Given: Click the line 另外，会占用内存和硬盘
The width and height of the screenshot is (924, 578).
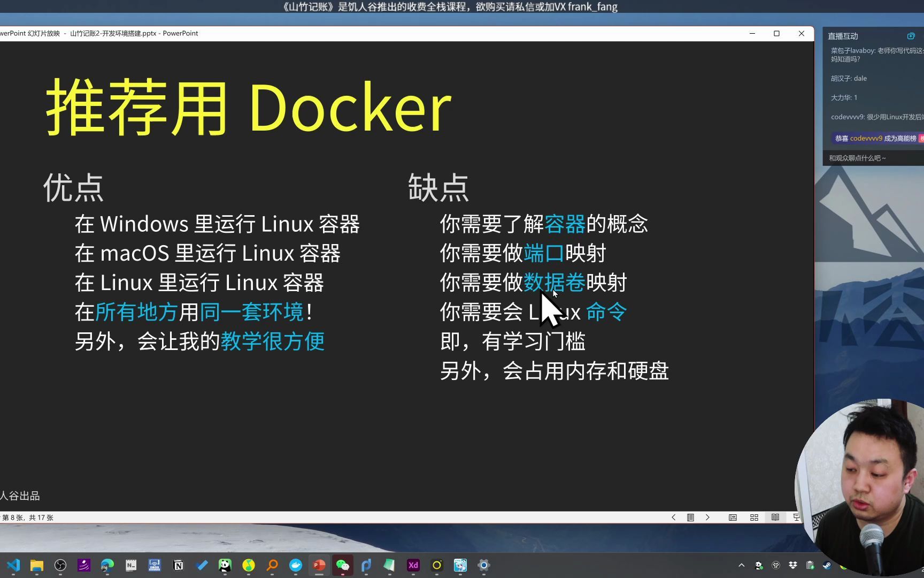Looking at the screenshot, I should coord(554,371).
